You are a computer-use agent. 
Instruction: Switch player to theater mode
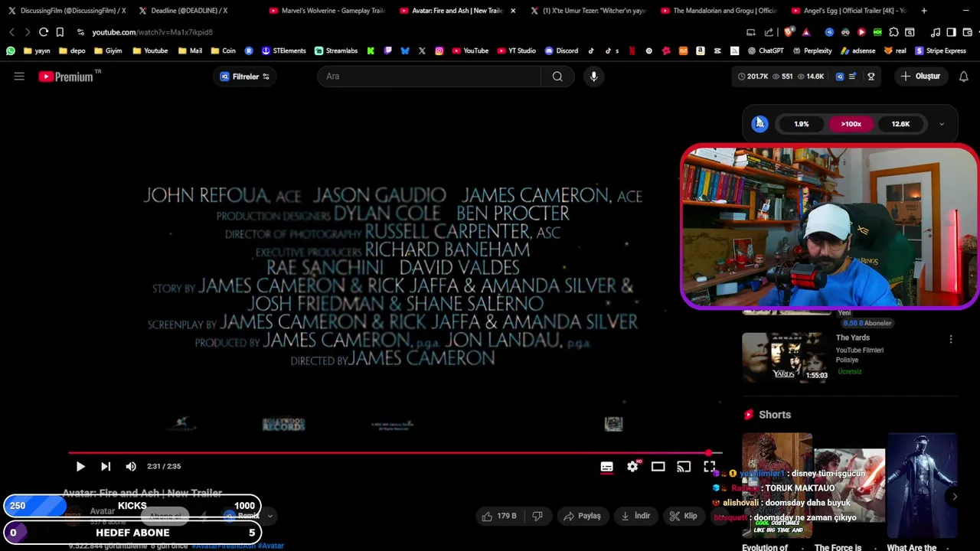658,466
